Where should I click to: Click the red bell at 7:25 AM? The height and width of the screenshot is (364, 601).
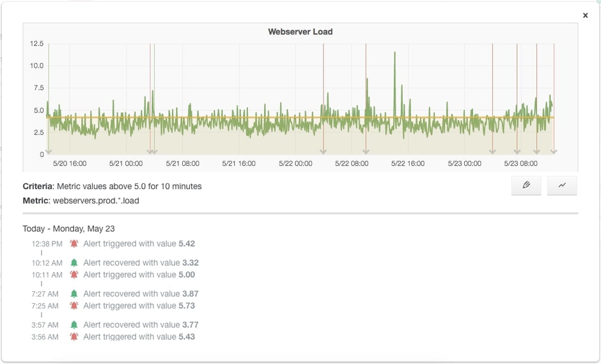(x=74, y=306)
